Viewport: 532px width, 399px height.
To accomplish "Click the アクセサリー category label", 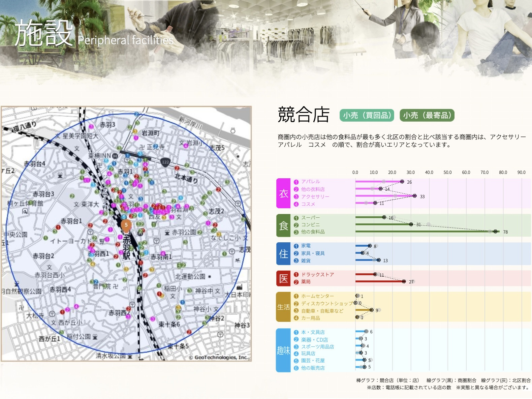I will coord(315,196).
